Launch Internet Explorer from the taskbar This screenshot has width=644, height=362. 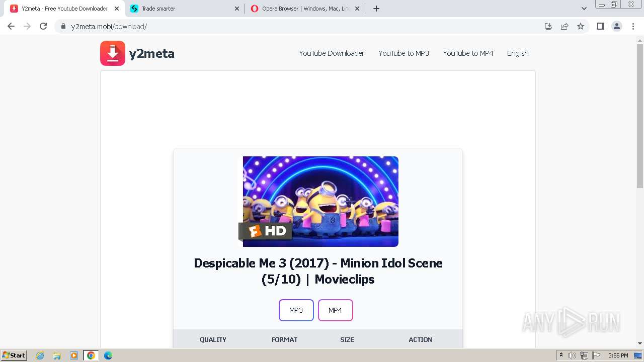(40, 355)
